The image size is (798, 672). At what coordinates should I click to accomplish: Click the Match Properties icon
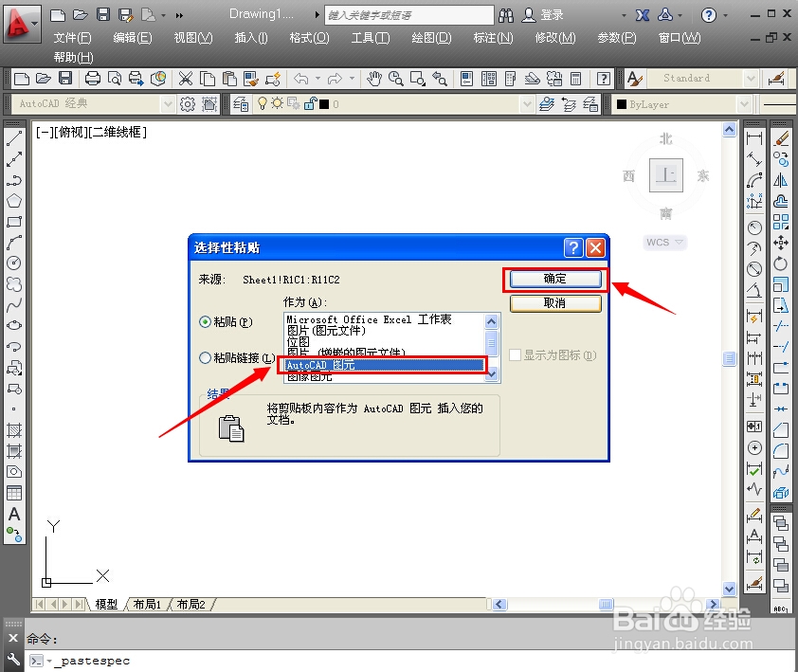[251, 79]
